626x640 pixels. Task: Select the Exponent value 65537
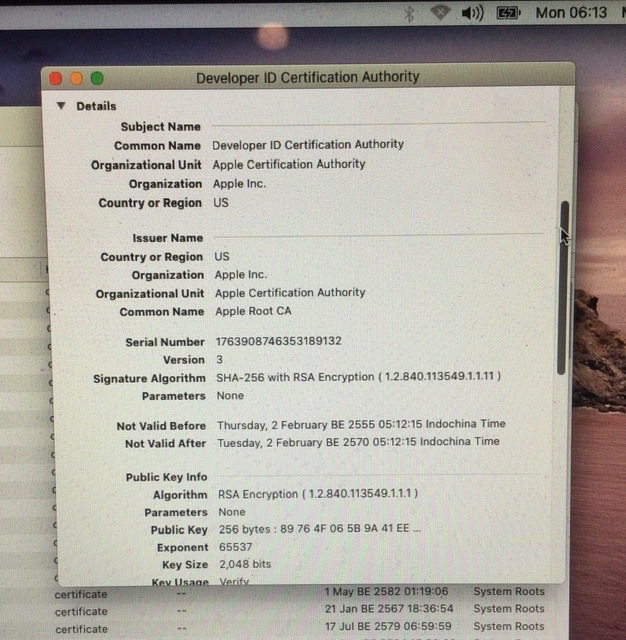(235, 547)
